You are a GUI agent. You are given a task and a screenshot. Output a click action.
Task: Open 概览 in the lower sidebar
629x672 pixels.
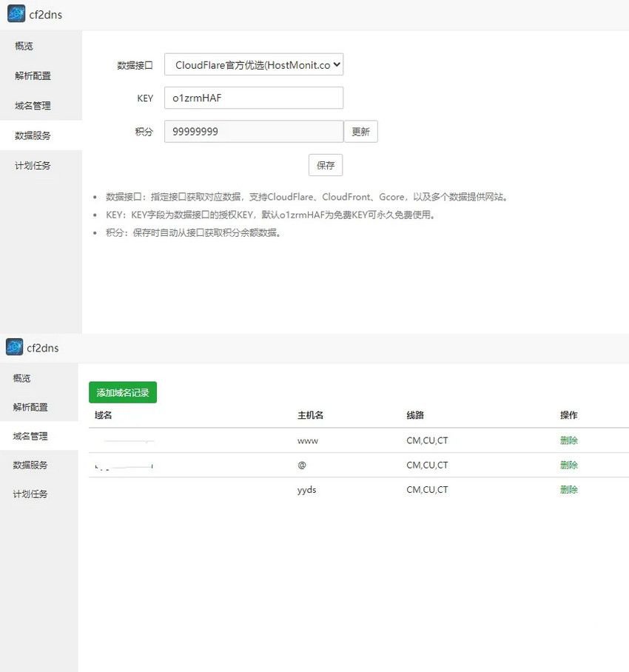(x=22, y=378)
